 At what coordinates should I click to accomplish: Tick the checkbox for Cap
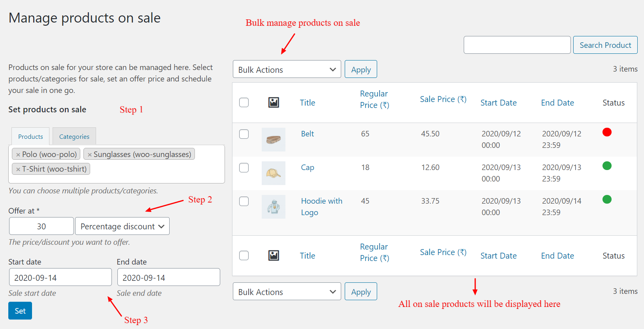pos(244,168)
